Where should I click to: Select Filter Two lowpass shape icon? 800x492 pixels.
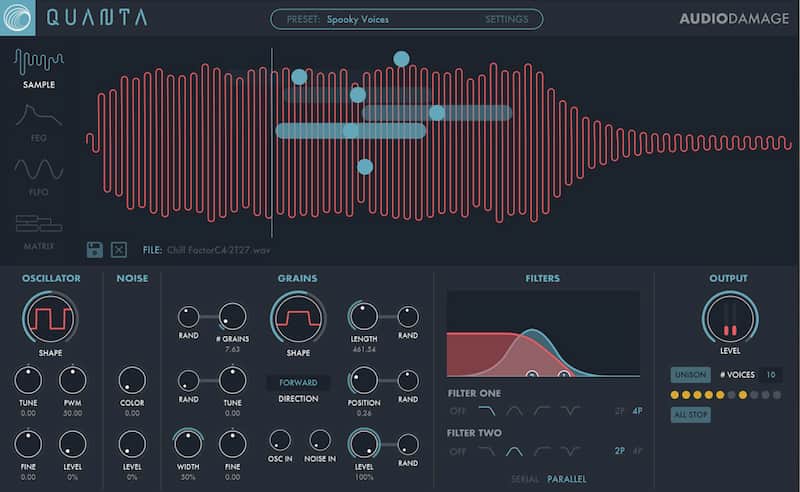(x=486, y=451)
